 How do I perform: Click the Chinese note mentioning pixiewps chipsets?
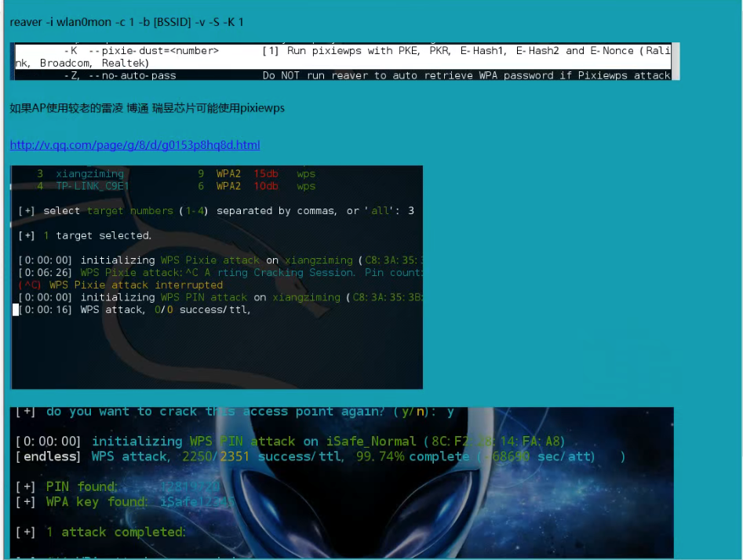coord(148,108)
